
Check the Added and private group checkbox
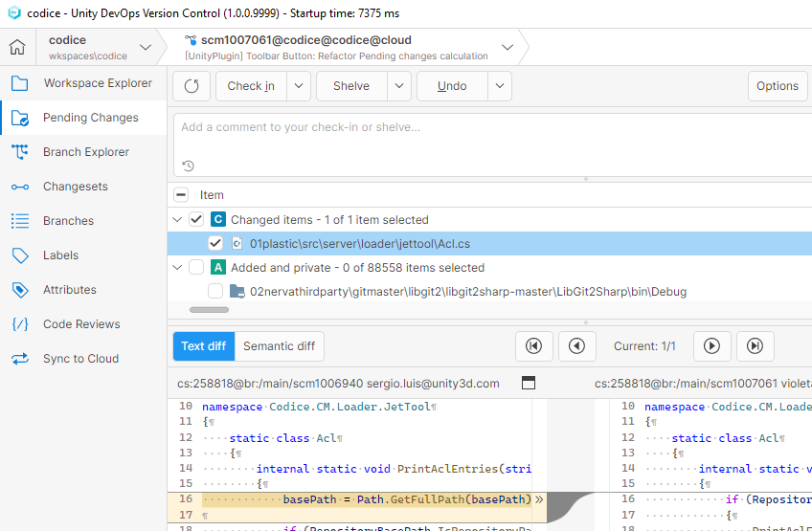click(195, 268)
